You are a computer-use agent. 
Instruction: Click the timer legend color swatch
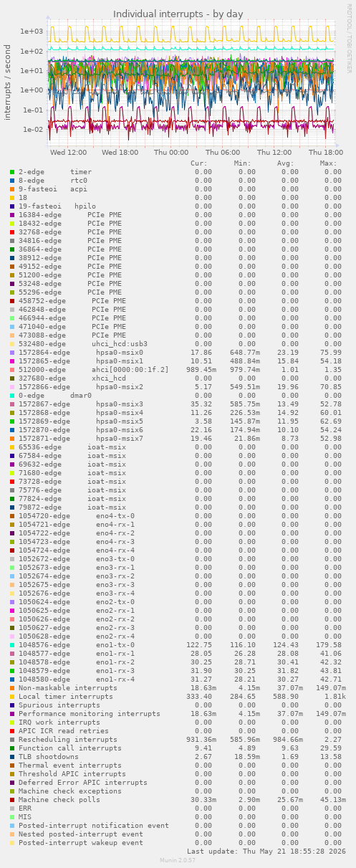pyautogui.click(x=12, y=172)
